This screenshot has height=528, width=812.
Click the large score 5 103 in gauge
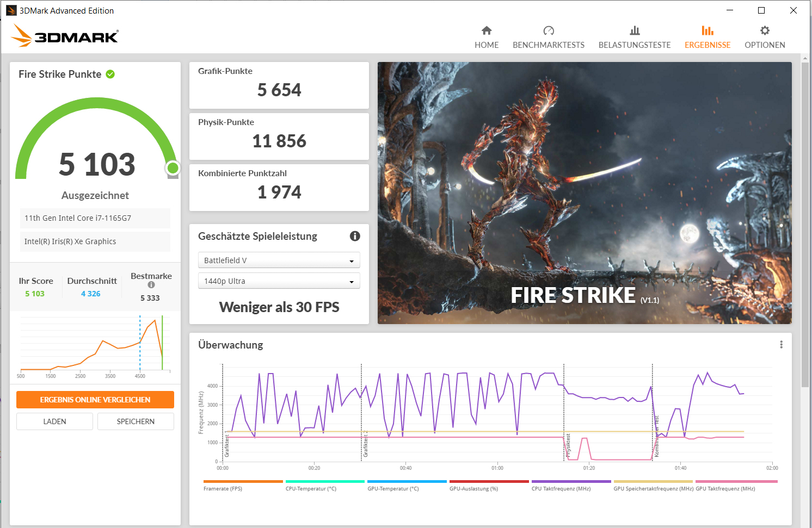[97, 164]
